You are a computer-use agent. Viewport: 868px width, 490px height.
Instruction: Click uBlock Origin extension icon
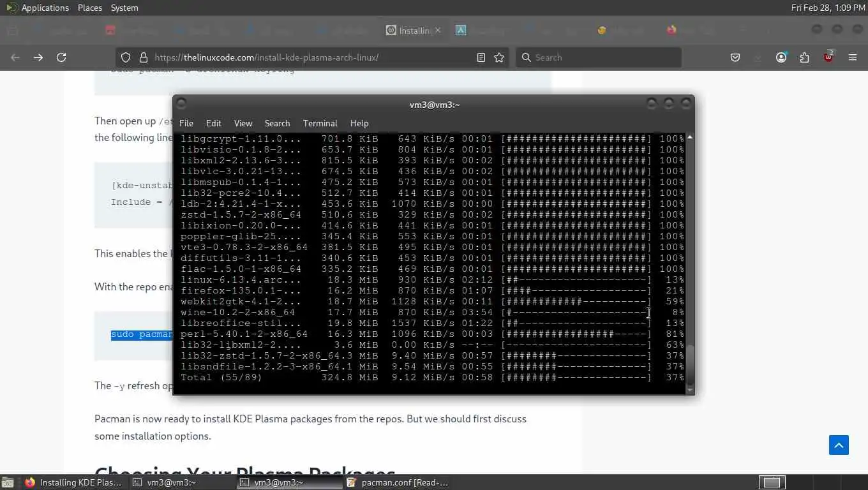point(828,57)
